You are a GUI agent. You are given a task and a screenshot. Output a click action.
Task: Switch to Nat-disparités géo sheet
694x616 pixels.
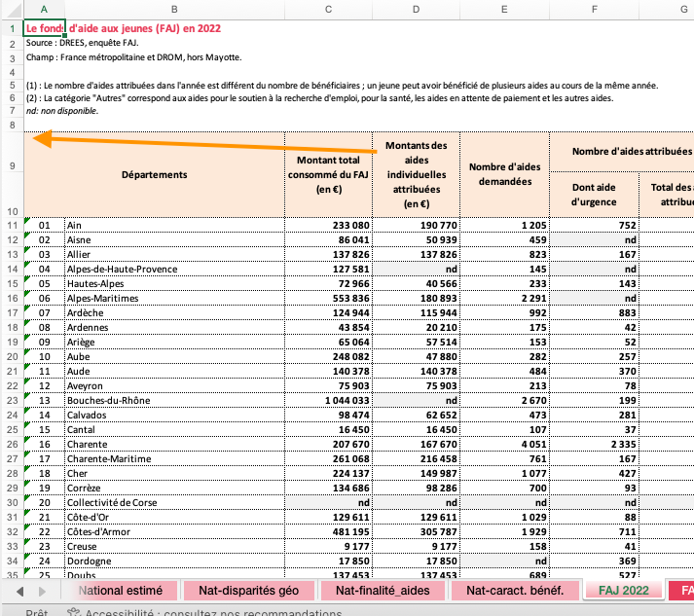pyautogui.click(x=247, y=590)
